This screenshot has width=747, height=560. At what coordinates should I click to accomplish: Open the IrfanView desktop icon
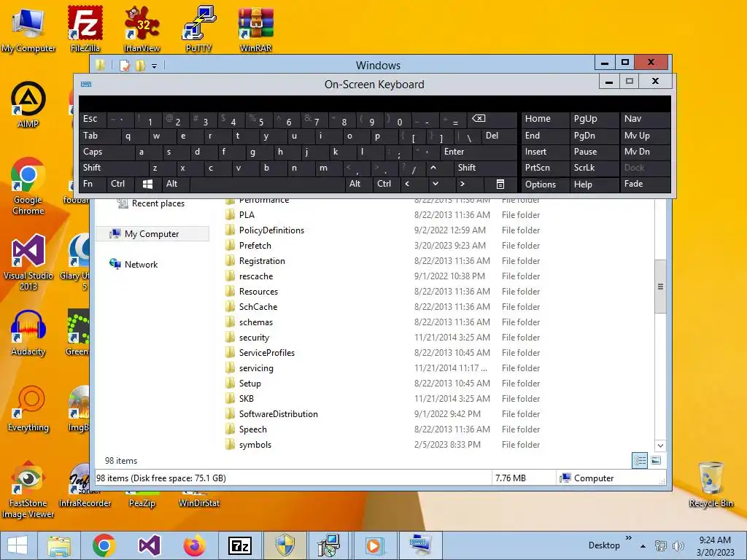(142, 28)
